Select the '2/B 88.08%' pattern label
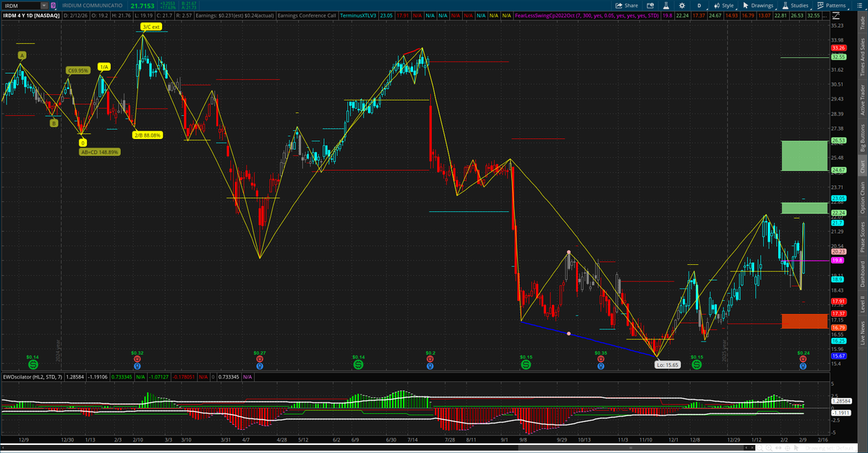The width and height of the screenshot is (868, 453). pos(148,135)
